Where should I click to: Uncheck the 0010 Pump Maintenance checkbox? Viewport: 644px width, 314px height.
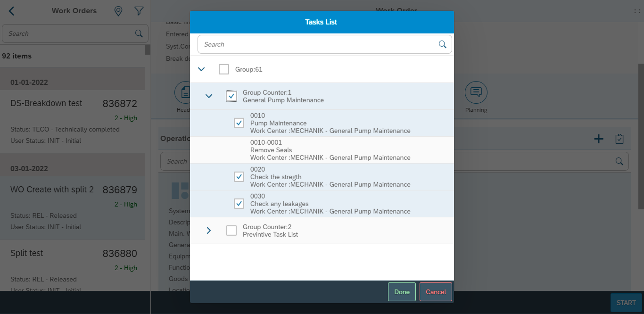point(239,123)
